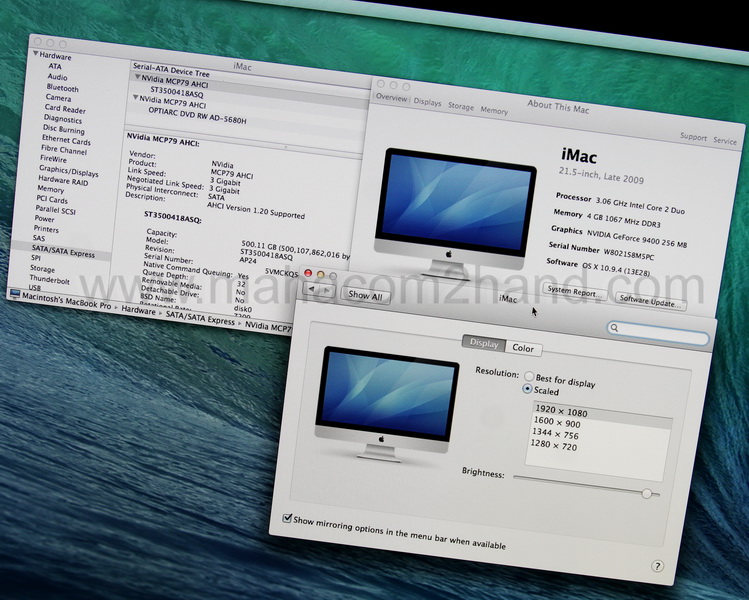Click Macintosh's MacBook Pro in path bar
This screenshot has height=600, width=749.
pos(66,300)
